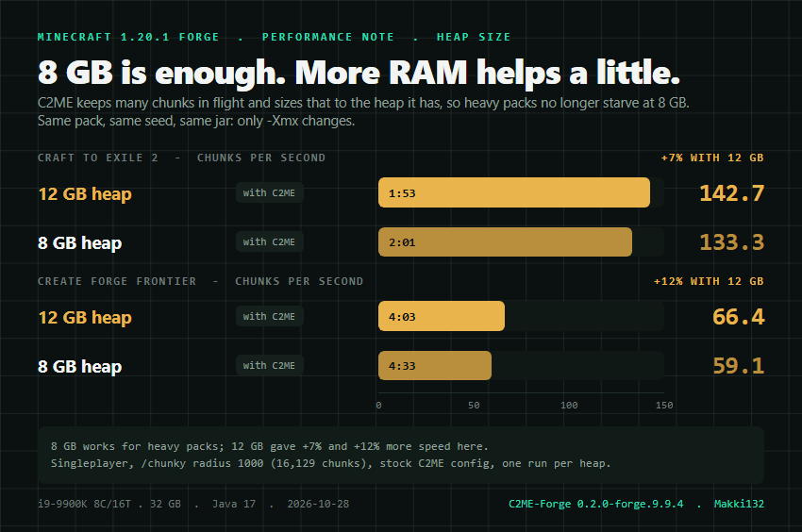Click the '+12% with 12 GB' annotation
The image size is (802, 532).
tap(709, 281)
